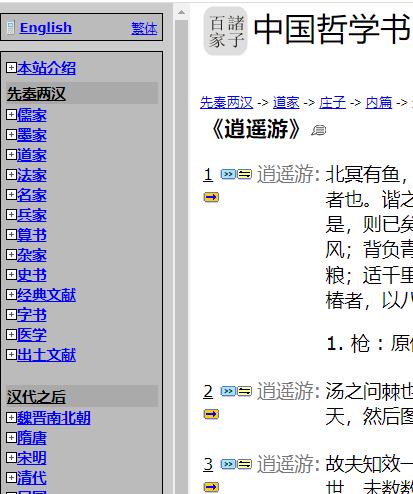Expand the 魏晋南北朝 plus box

tap(11, 418)
